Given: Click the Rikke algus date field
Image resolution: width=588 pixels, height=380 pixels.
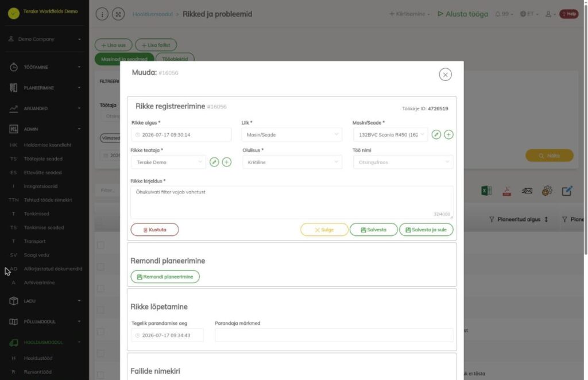Looking at the screenshot, I should tap(181, 134).
